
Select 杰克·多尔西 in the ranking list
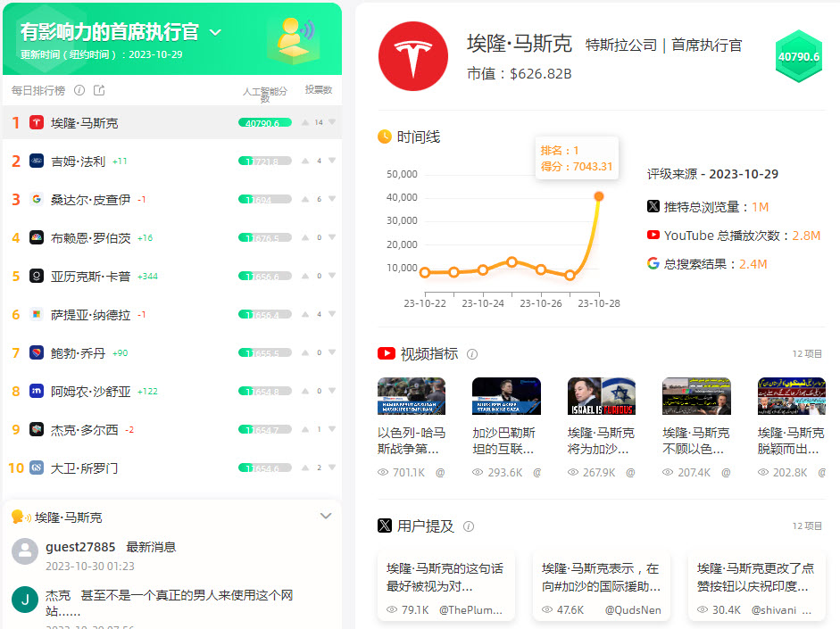pos(84,430)
